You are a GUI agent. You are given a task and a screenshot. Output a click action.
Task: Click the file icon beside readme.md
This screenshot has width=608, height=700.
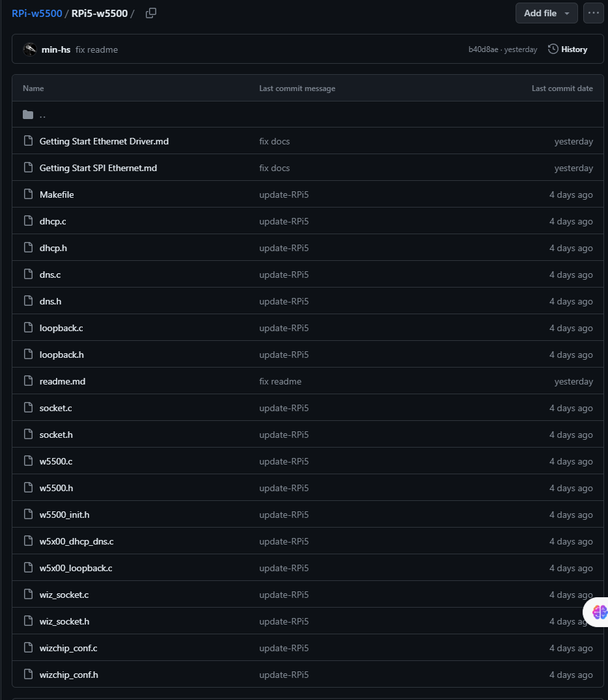pos(28,381)
